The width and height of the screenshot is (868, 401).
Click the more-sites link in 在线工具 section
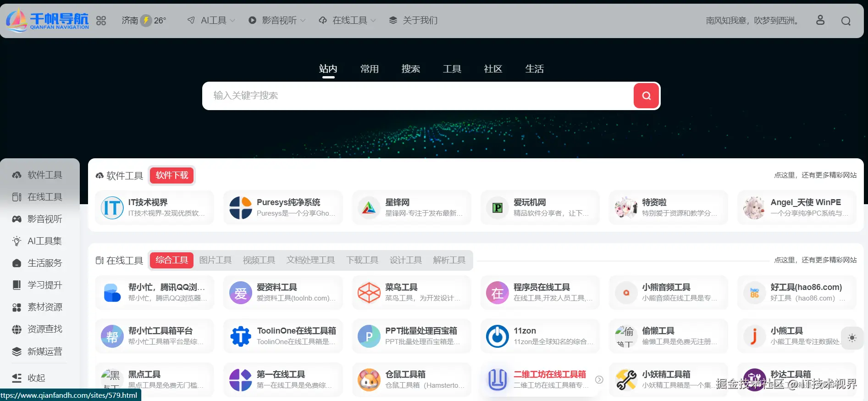pos(815,260)
